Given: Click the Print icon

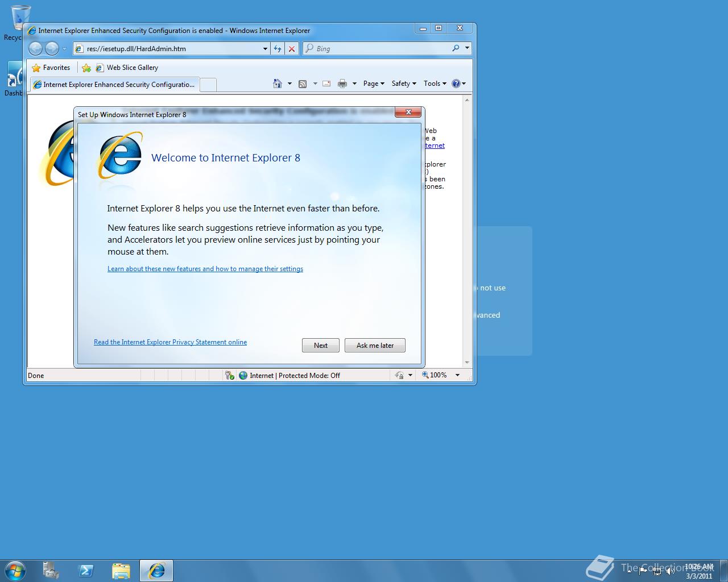Looking at the screenshot, I should [x=342, y=84].
